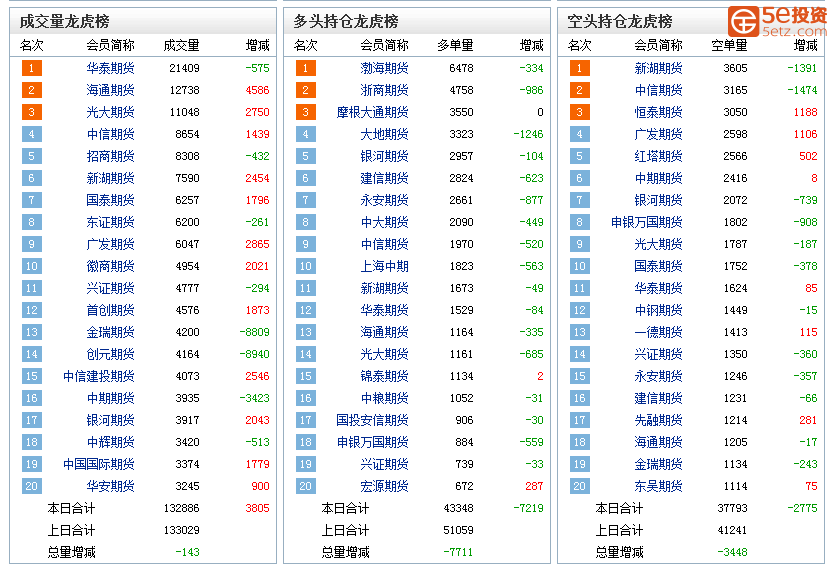Open 国投安信期货 link
The image size is (835, 570).
(373, 420)
